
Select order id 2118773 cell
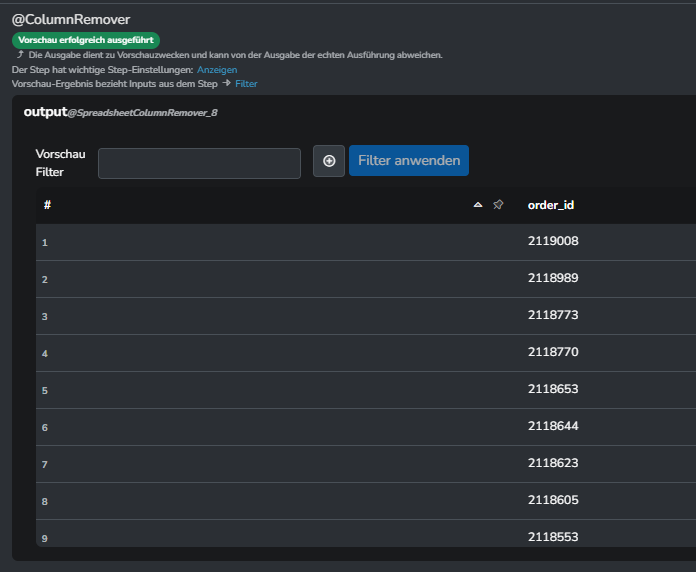point(553,315)
